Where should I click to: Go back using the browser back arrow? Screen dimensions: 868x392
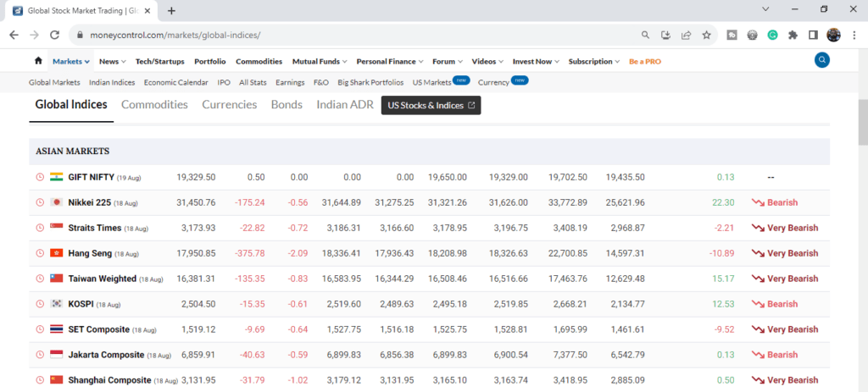pos(14,35)
